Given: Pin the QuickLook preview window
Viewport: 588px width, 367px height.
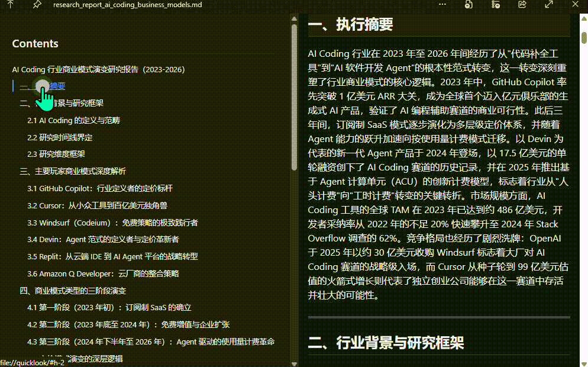Looking at the screenshot, I should [x=37, y=4].
